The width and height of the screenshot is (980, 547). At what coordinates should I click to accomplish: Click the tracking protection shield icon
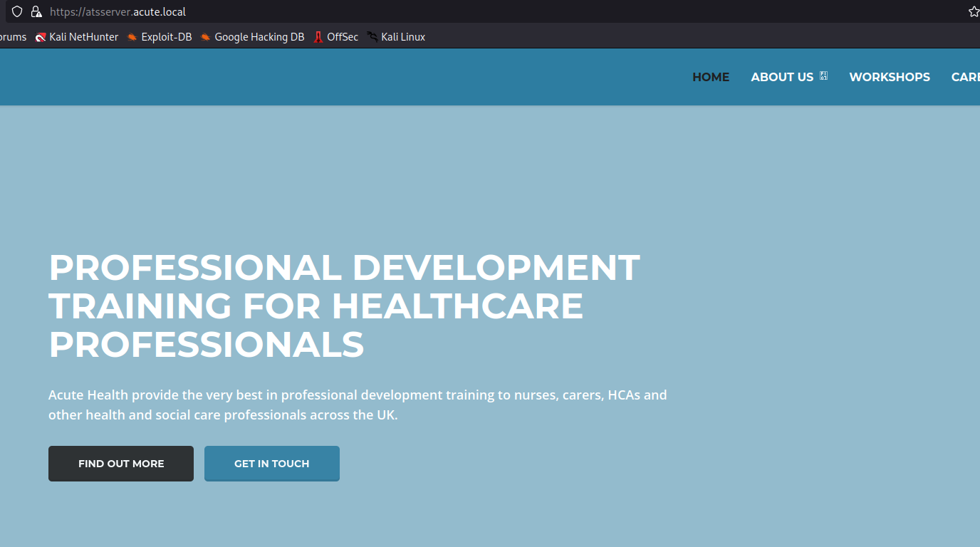click(17, 11)
